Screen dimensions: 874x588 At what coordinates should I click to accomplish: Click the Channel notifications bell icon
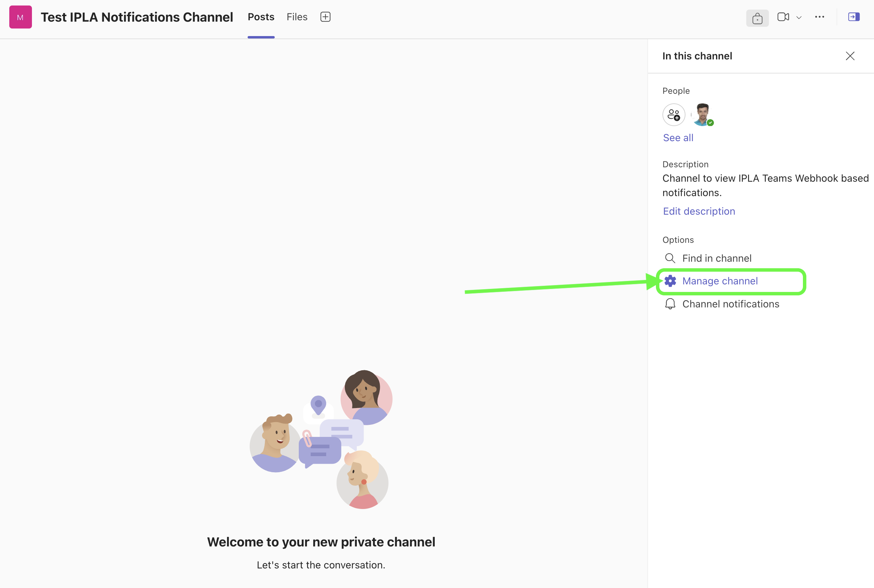click(670, 304)
